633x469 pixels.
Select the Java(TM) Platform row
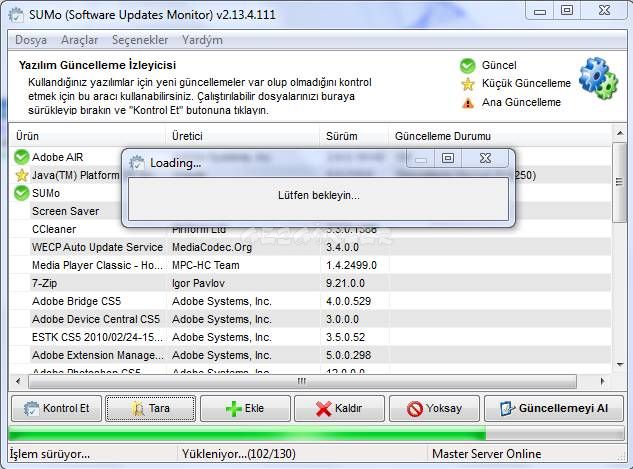coord(310,175)
